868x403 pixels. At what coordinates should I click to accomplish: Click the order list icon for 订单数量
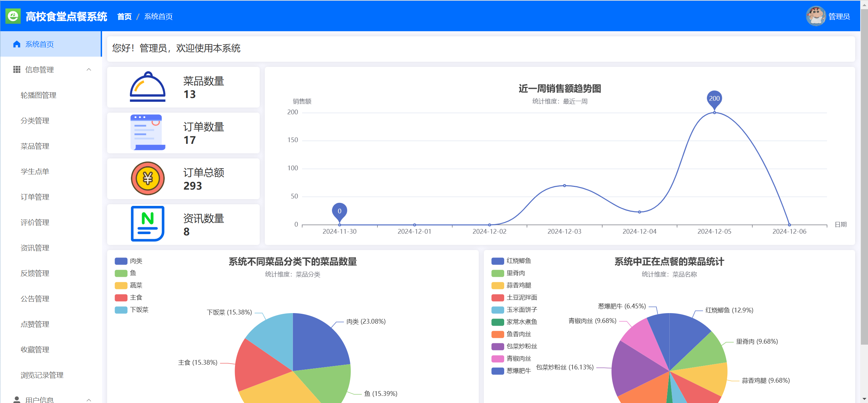[x=147, y=132]
